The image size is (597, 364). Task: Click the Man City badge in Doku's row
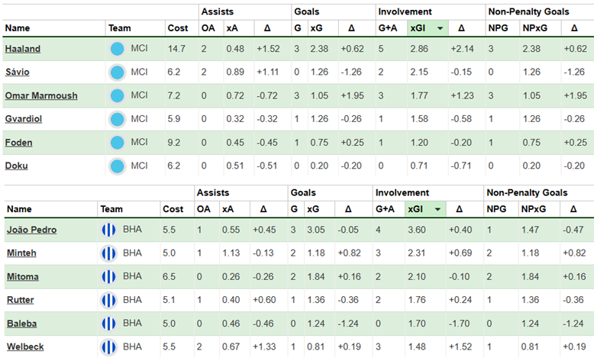(117, 166)
